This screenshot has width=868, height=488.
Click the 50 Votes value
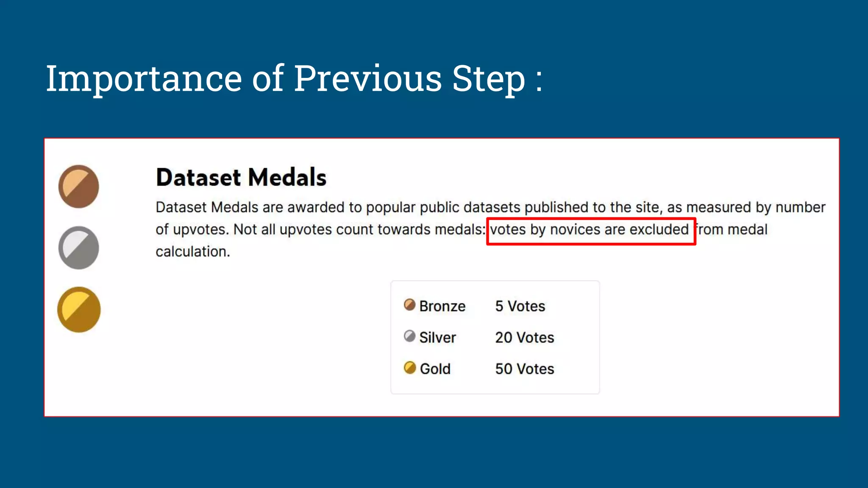525,369
